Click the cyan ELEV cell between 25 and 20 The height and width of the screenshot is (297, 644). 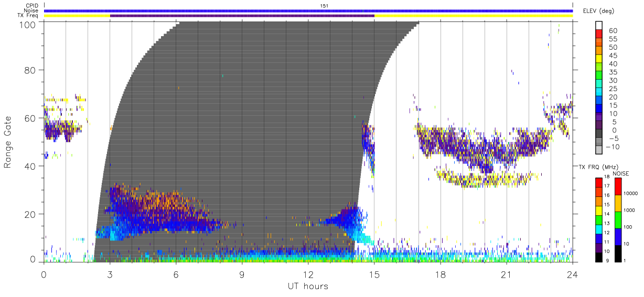(598, 93)
